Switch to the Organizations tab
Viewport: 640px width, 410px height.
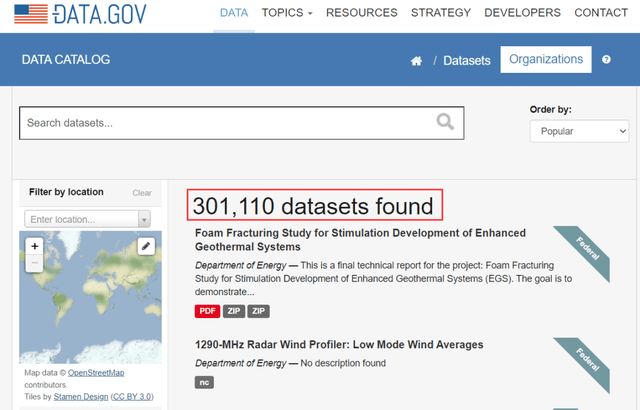(x=545, y=60)
